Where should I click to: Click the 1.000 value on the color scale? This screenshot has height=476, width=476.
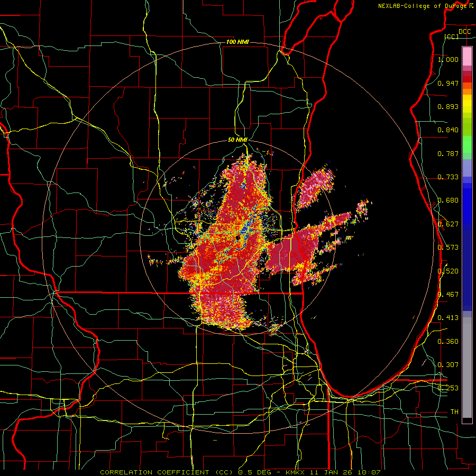pyautogui.click(x=448, y=59)
